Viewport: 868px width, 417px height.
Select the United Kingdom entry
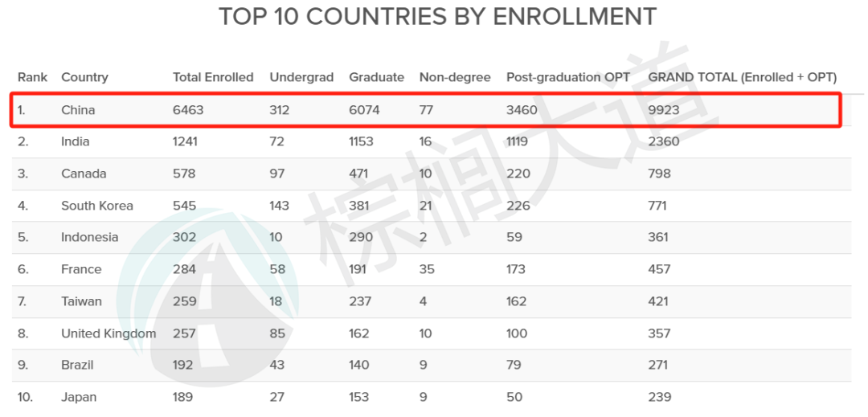pos(108,333)
